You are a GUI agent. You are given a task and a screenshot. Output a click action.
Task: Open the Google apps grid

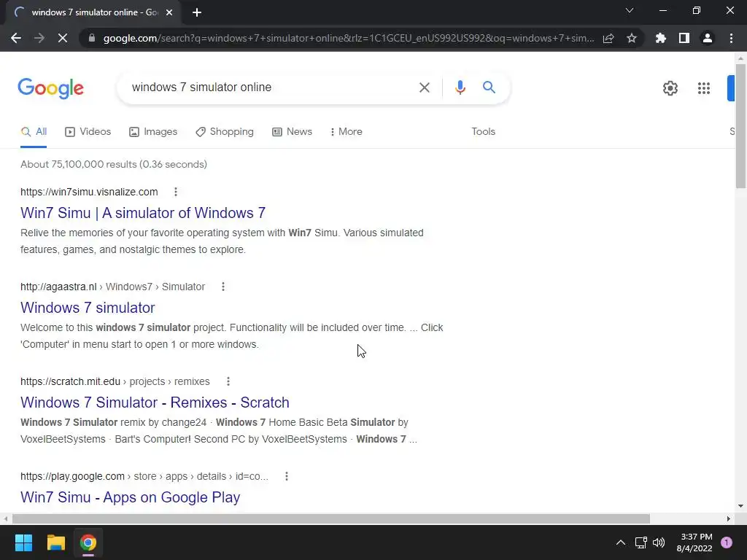[704, 88]
